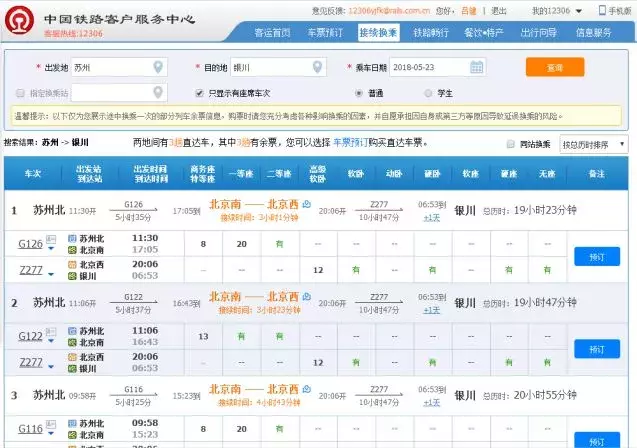
Task: Click the ID card icon beside G122
Action: [51, 332]
